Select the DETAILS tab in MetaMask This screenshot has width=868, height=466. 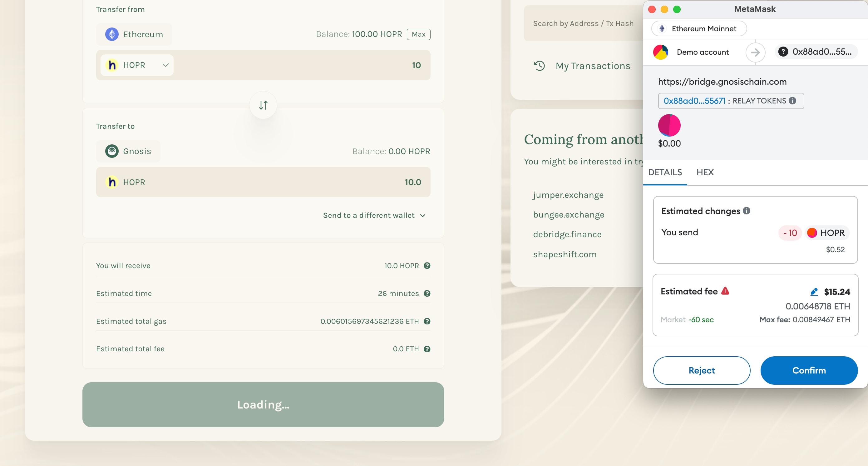(665, 172)
